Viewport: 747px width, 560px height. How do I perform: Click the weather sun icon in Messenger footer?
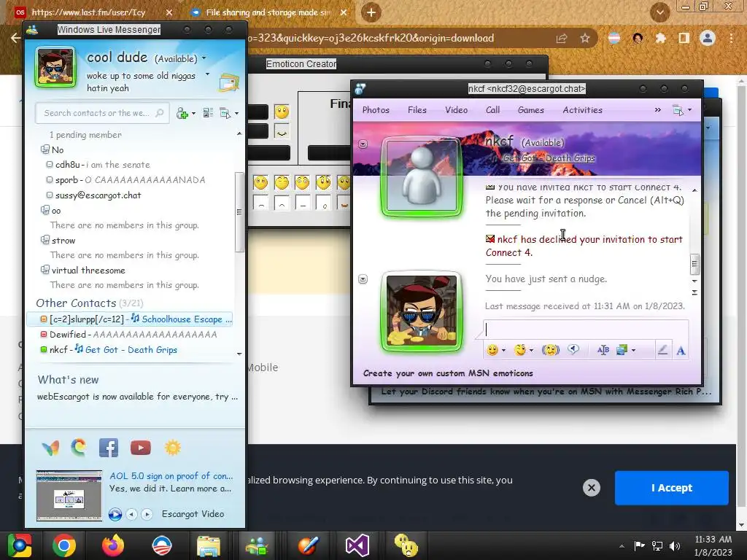click(x=172, y=448)
